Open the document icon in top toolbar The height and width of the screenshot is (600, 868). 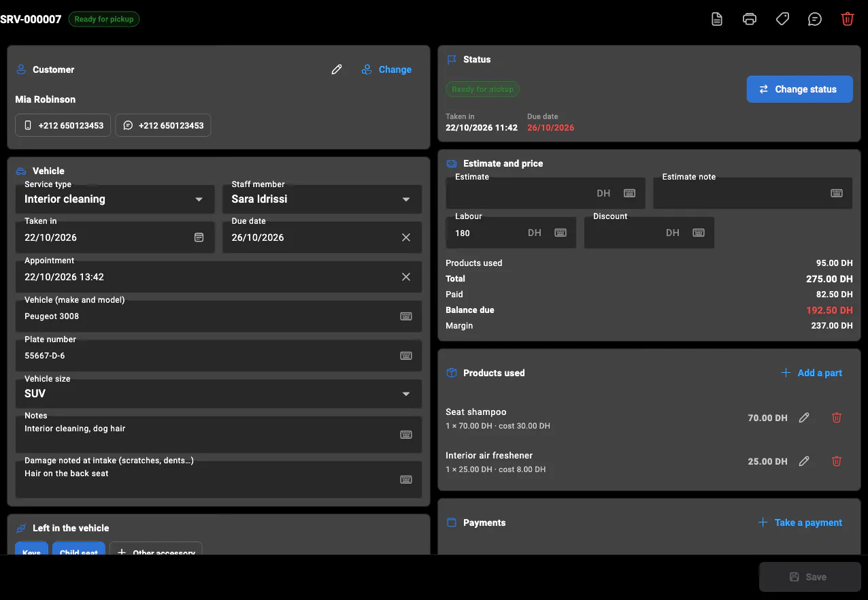coord(717,19)
